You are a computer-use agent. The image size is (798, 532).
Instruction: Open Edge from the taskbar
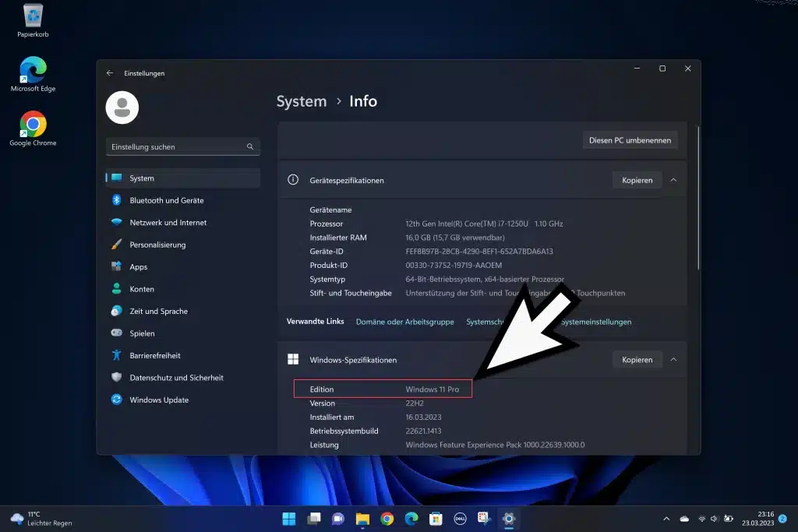coord(411,519)
